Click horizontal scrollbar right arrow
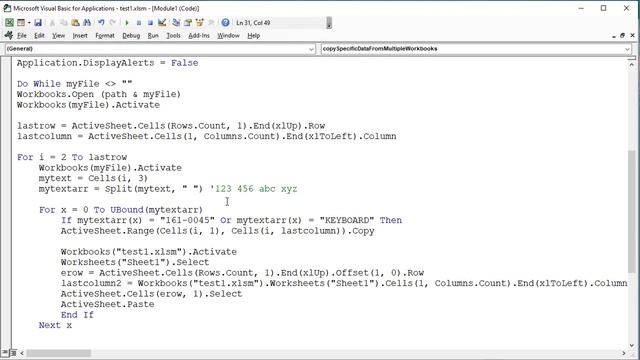The image size is (640, 360). coord(624,353)
